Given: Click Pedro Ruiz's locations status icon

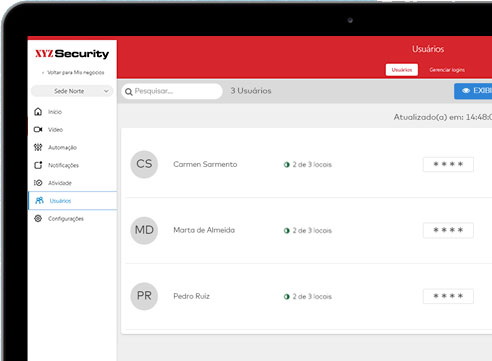Looking at the screenshot, I should click(x=286, y=297).
